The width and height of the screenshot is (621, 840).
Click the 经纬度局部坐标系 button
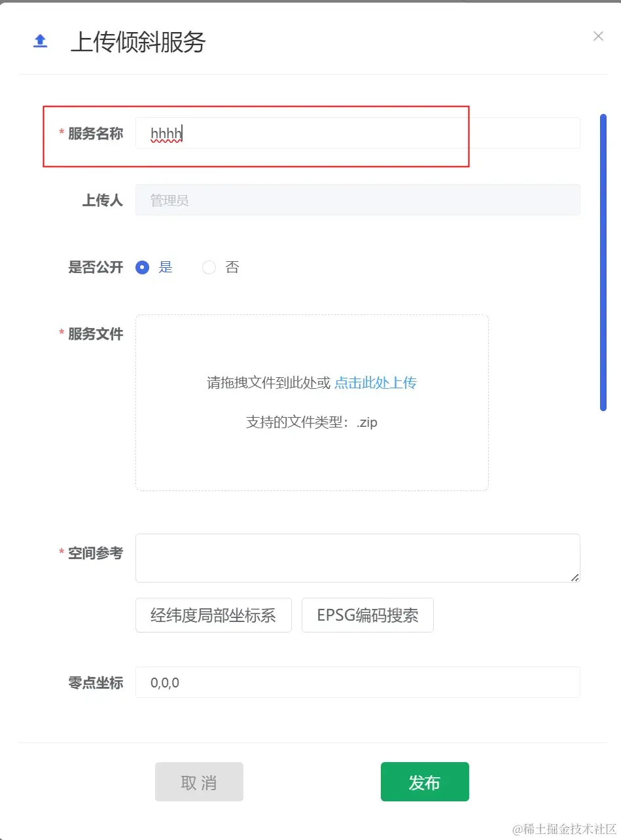[x=213, y=615]
